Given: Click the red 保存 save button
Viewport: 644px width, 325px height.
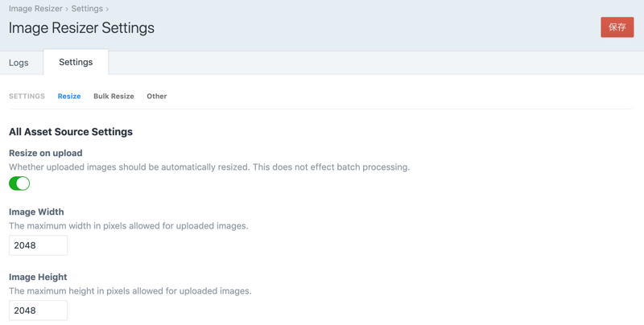Looking at the screenshot, I should click(617, 27).
